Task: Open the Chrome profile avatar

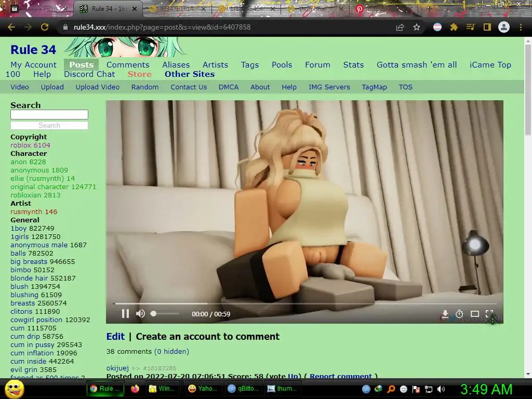Action: coord(504,27)
